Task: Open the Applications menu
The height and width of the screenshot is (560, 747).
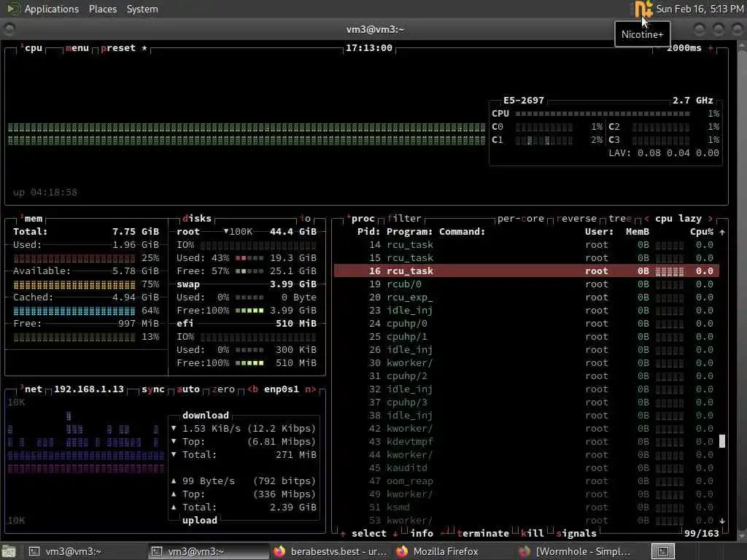Action: [x=52, y=9]
